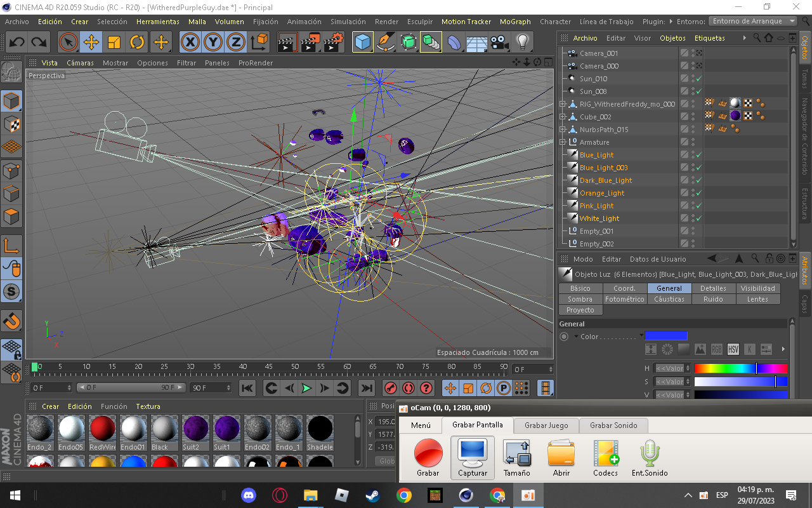Screen dimensions: 812x508
Task: Click the blue Color swatch
Action: tap(666, 336)
